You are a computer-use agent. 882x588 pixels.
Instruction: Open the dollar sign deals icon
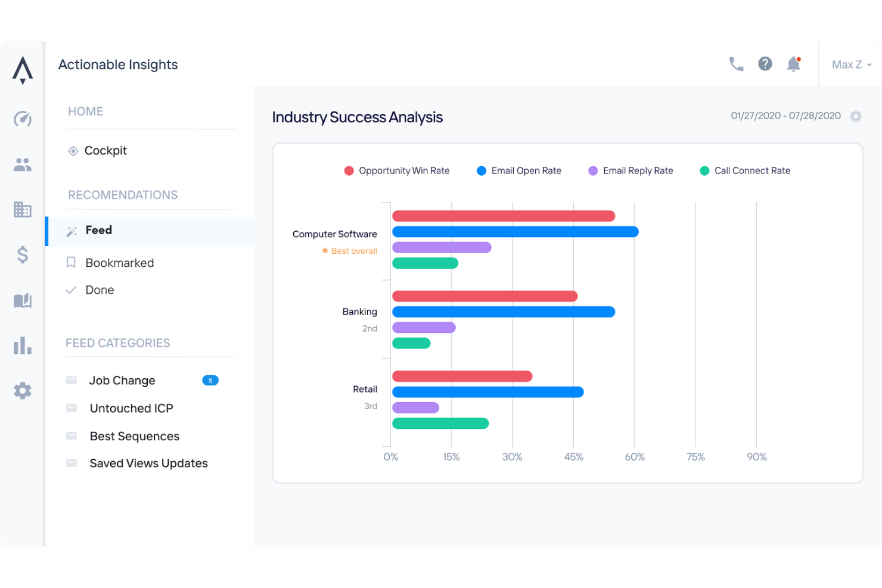coord(23,255)
